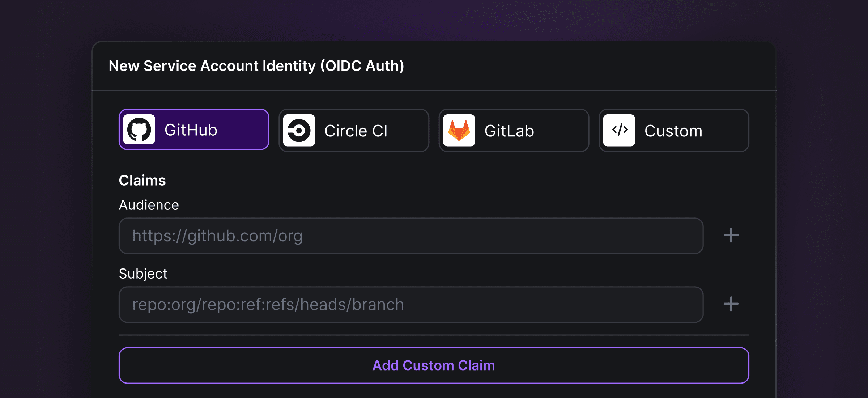Add another Audience value with plus icon
The image size is (868, 398).
(x=731, y=236)
